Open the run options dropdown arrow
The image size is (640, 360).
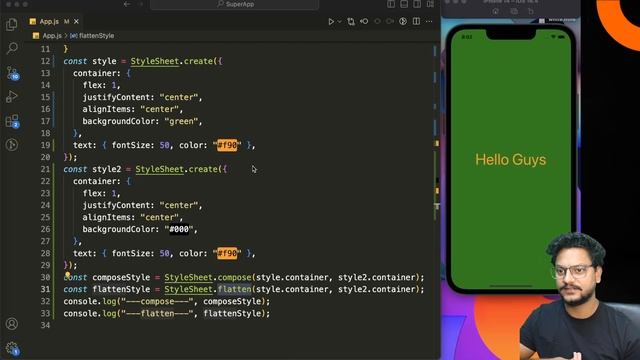tap(339, 21)
